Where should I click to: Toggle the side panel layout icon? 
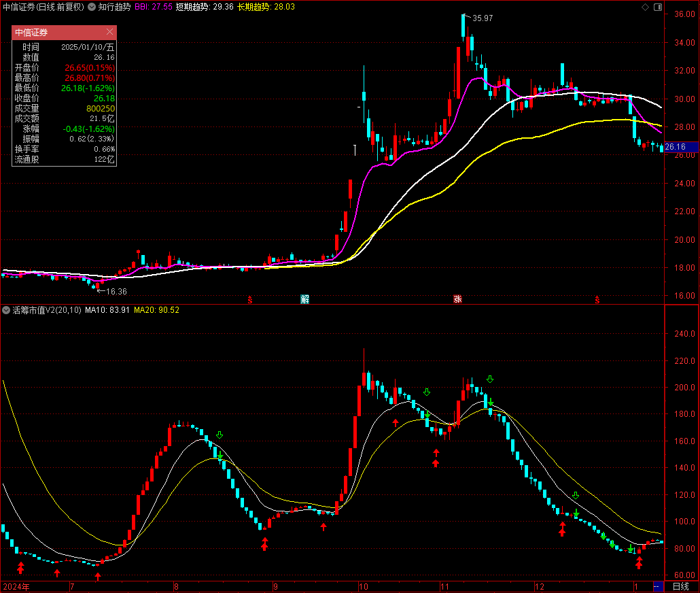point(657,7)
